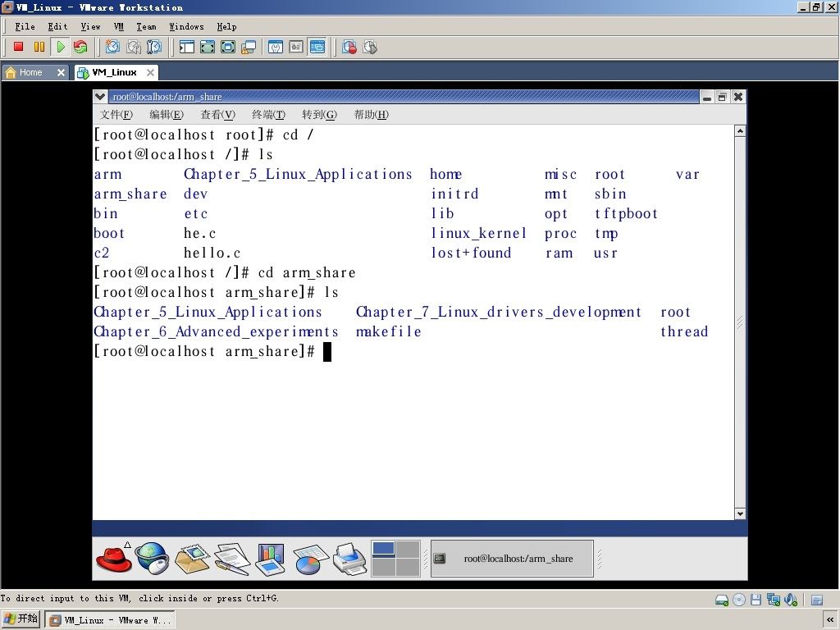Click the 'makefile' entry in terminal output
840x630 pixels.
pyautogui.click(x=389, y=331)
